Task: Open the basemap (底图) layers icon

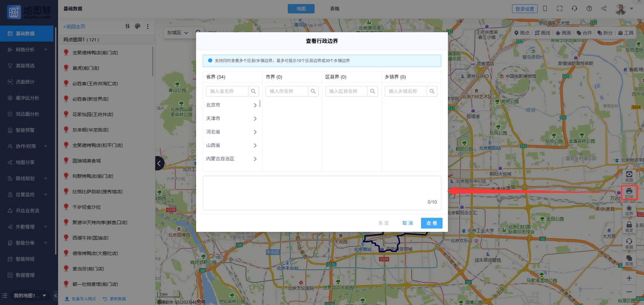Action: pyautogui.click(x=629, y=260)
